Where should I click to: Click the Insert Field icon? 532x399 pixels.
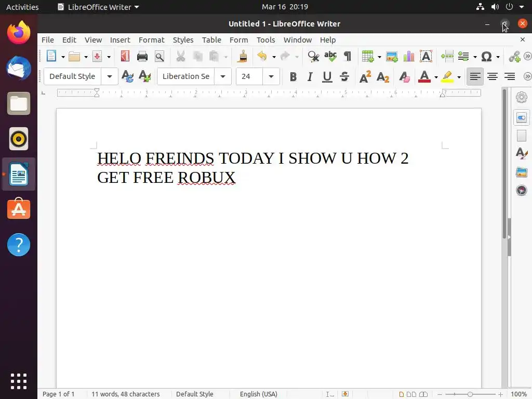pyautogui.click(x=463, y=56)
